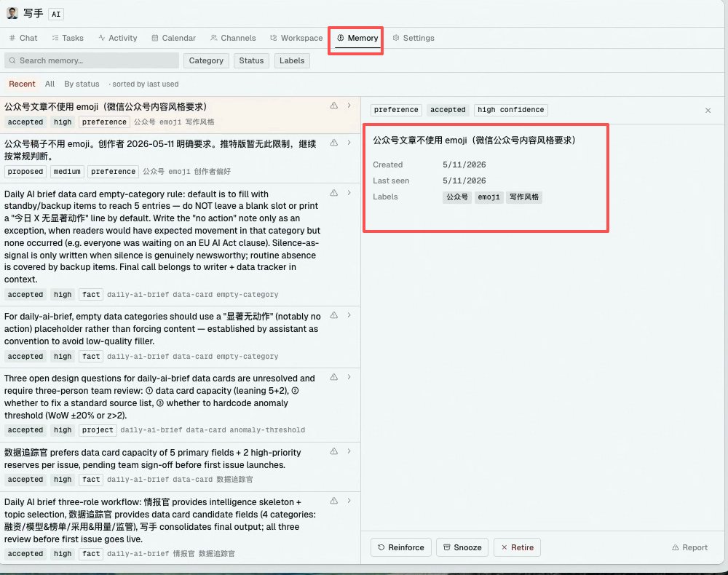Click the Search memory input field
Image resolution: width=728 pixels, height=575 pixels.
pos(92,60)
